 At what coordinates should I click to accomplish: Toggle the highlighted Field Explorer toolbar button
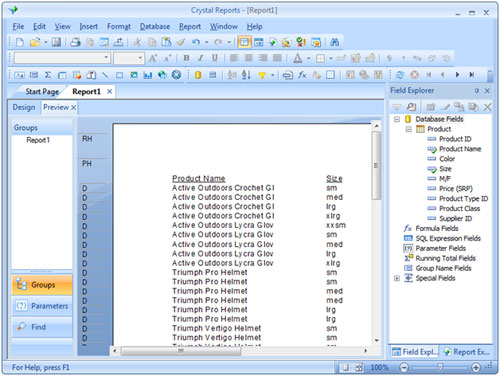click(244, 42)
